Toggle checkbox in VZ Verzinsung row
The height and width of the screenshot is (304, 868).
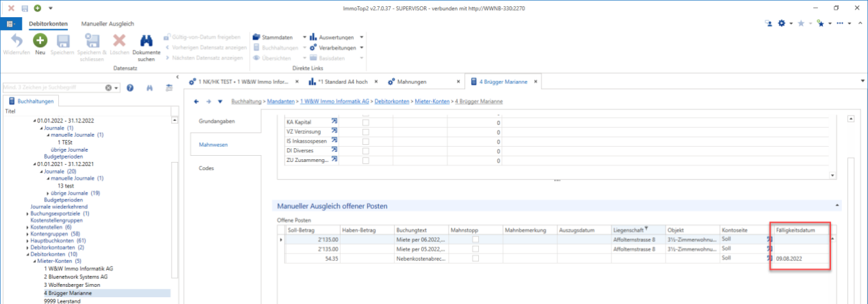(x=365, y=132)
